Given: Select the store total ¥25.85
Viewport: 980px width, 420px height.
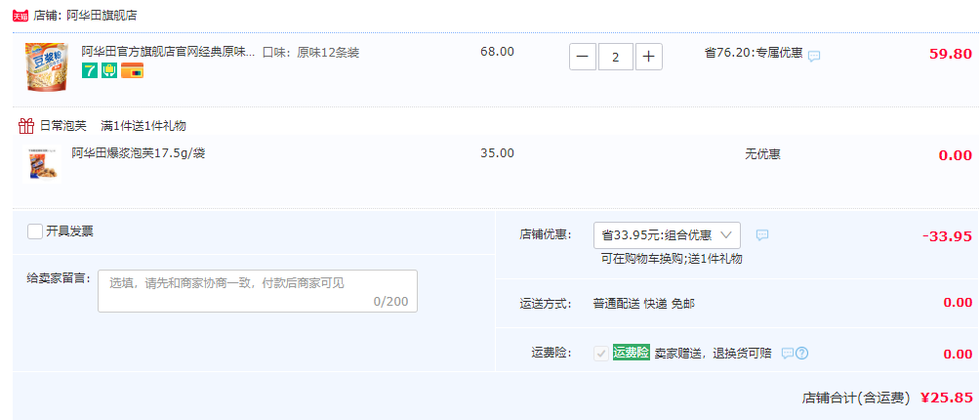Looking at the screenshot, I should (x=946, y=398).
